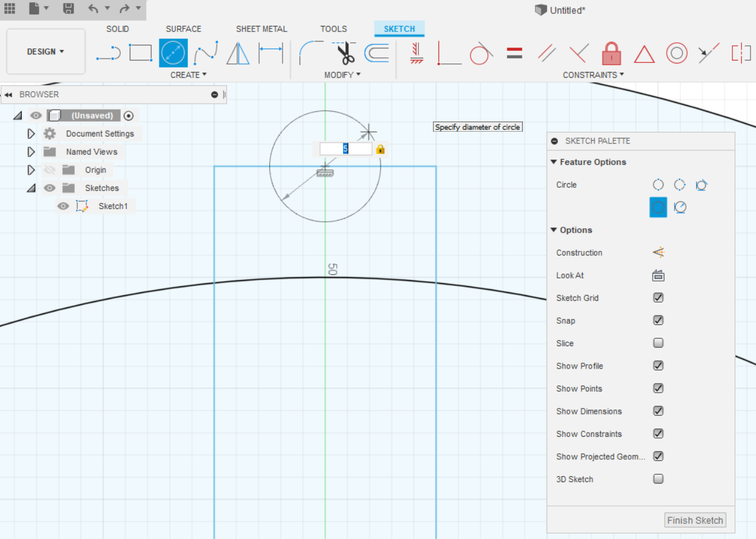Collapse the Sketches node
This screenshot has width=756, height=539.
pos(31,188)
